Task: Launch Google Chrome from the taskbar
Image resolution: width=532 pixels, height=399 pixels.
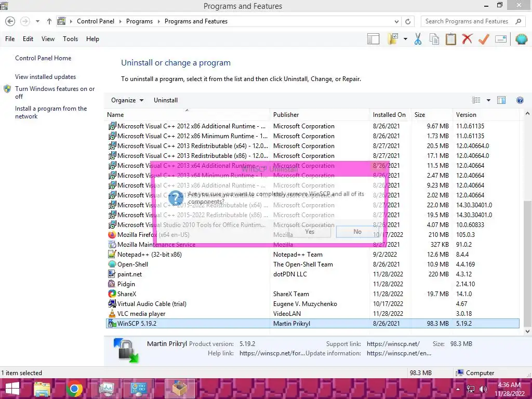Action: point(74,389)
